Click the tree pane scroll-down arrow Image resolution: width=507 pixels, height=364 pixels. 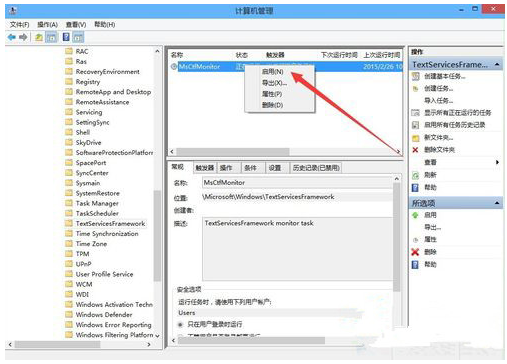click(x=157, y=336)
